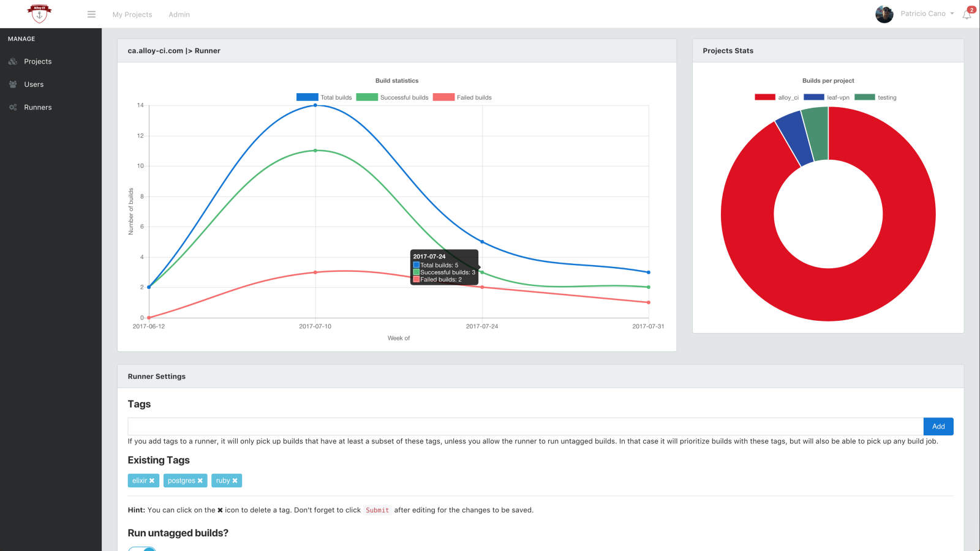Click the Runners gears icon

click(x=13, y=107)
